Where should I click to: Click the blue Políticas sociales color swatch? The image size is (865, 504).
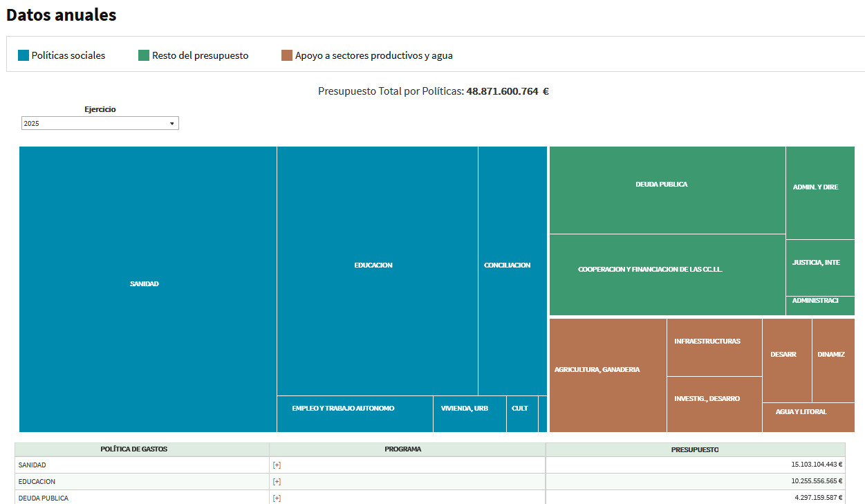coord(21,55)
